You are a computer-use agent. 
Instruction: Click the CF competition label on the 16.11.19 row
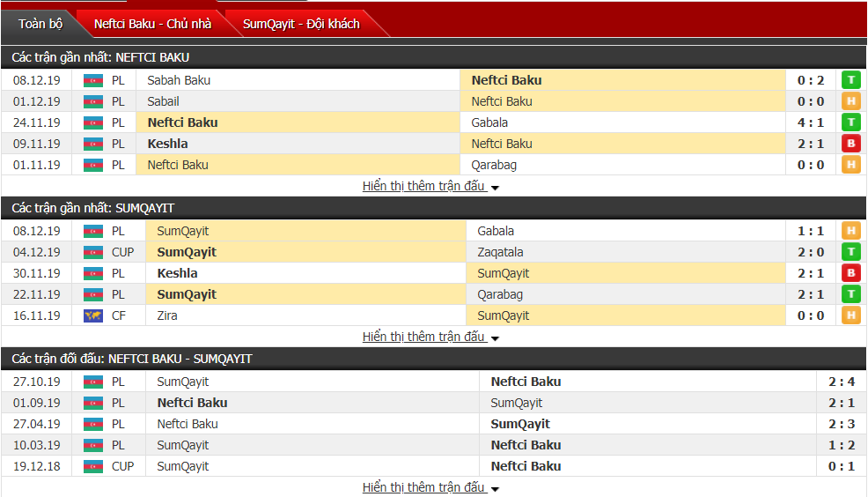point(119,315)
